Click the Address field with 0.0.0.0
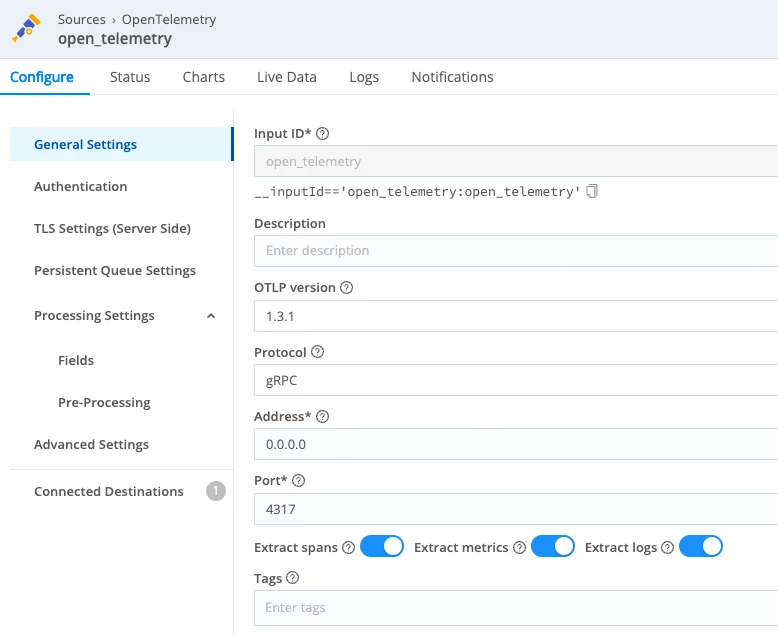Image resolution: width=778 pixels, height=637 pixels. point(516,444)
